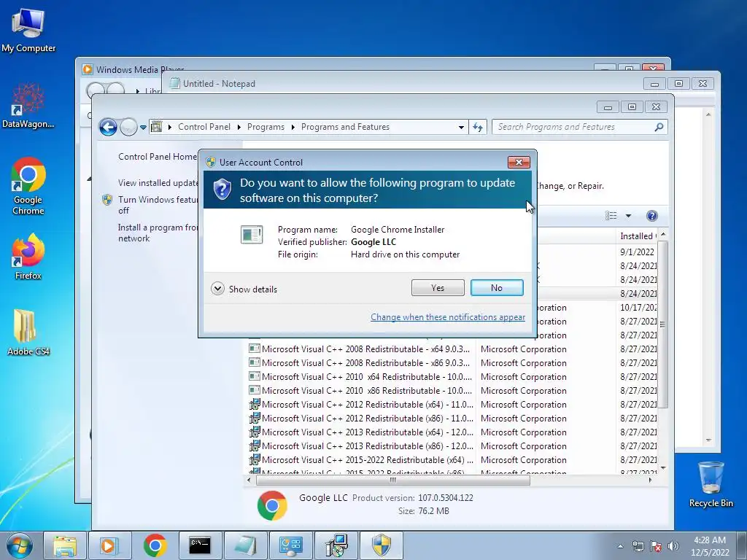
Task: Select Visual C++ 2012 Redistributable (x64) row
Action: 452,404
